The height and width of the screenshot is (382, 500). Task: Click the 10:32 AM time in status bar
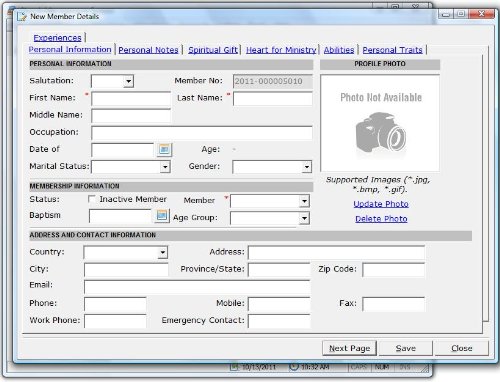click(x=315, y=367)
